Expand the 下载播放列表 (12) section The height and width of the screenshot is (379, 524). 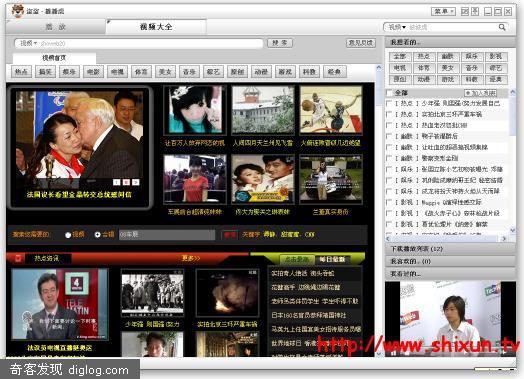pyautogui.click(x=450, y=249)
